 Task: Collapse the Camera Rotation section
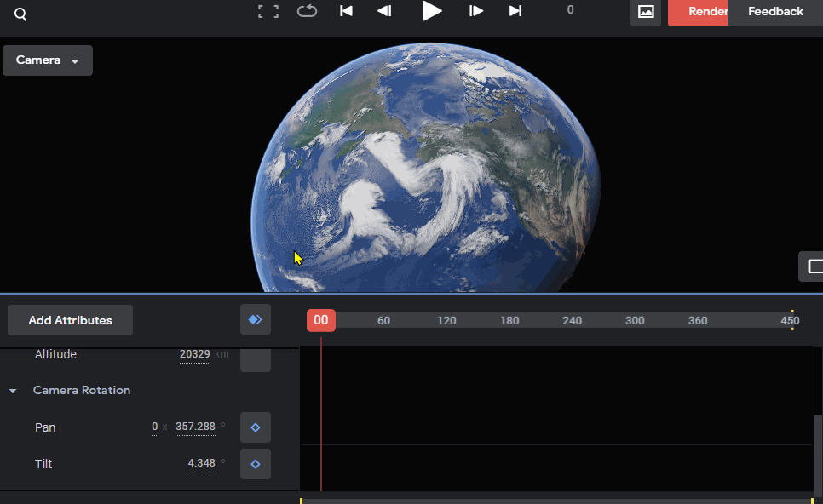pos(13,391)
